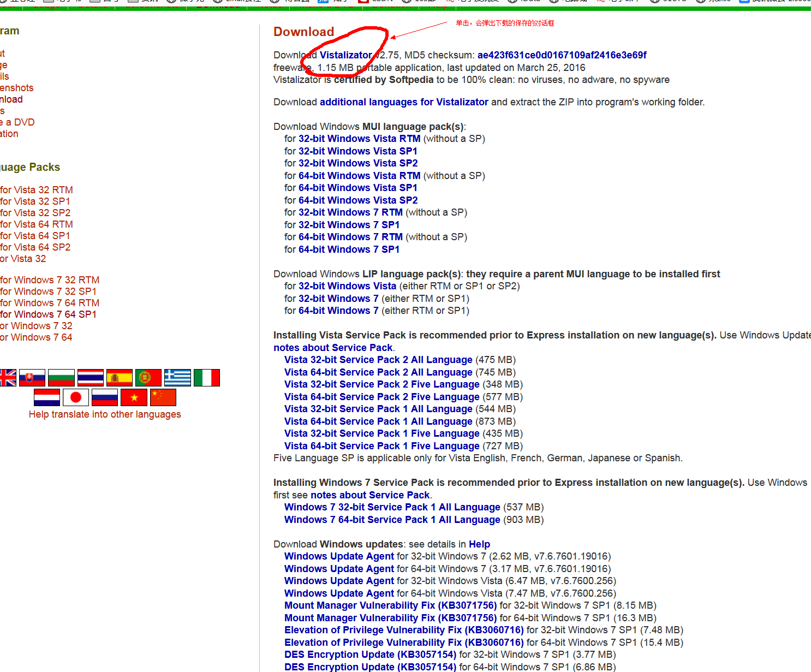Viewport: 811px width, 672px height.
Task: Download Vista 32-bit Service Pack 1 All Language
Action: point(378,409)
